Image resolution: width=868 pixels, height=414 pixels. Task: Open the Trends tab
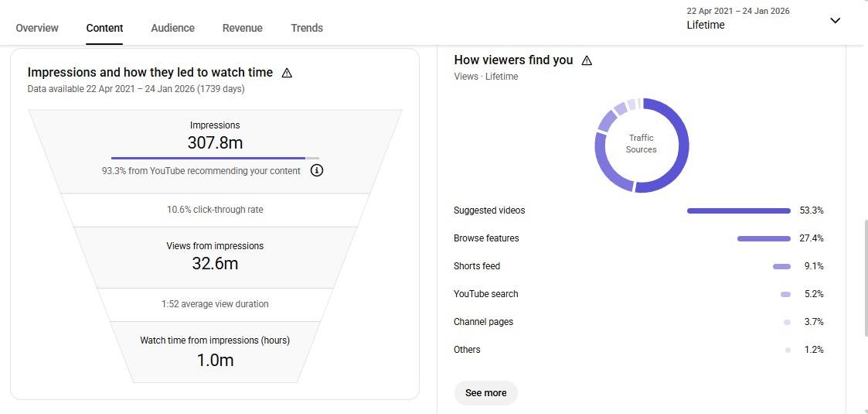[307, 28]
